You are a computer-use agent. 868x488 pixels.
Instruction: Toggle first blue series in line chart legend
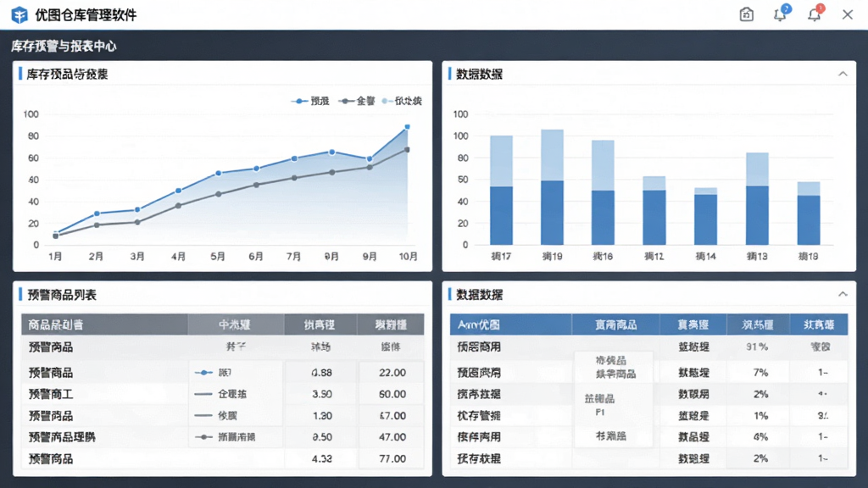(310, 101)
